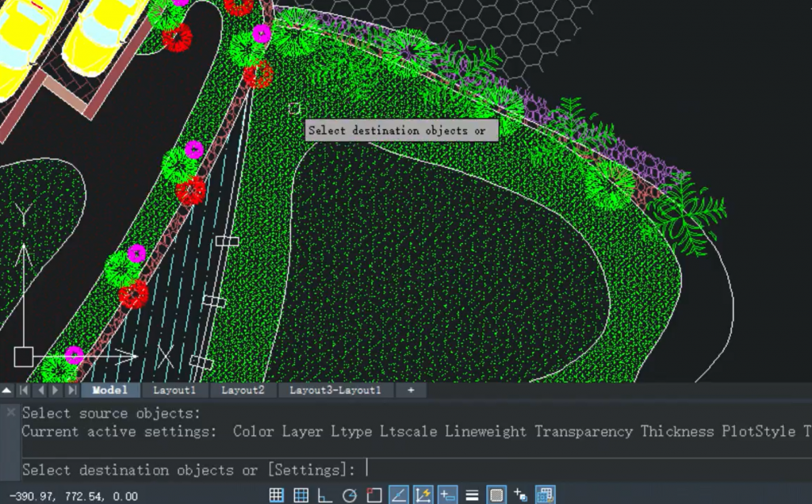Expand the up-arrow left of layout tabs
Screen dimensions: 812x504
point(7,390)
